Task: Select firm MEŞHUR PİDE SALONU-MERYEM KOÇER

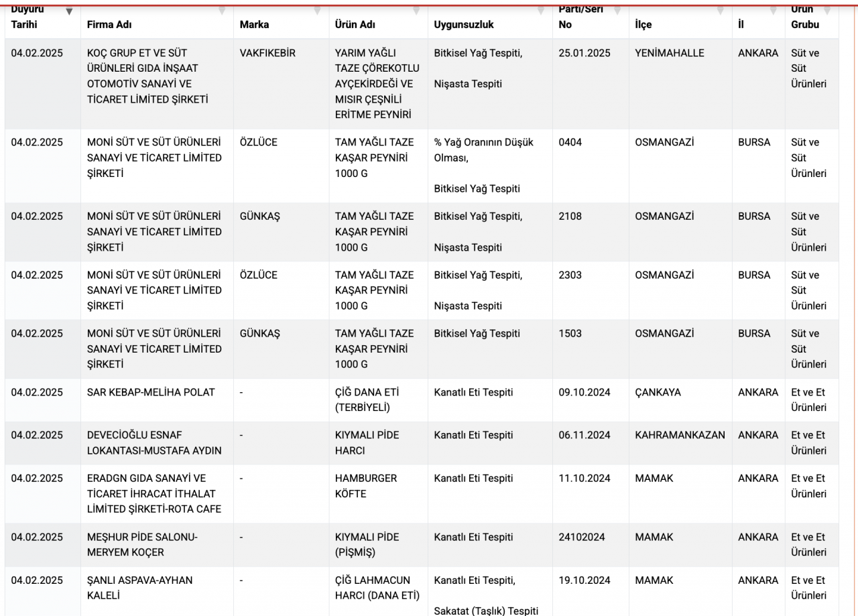Action: [143, 544]
